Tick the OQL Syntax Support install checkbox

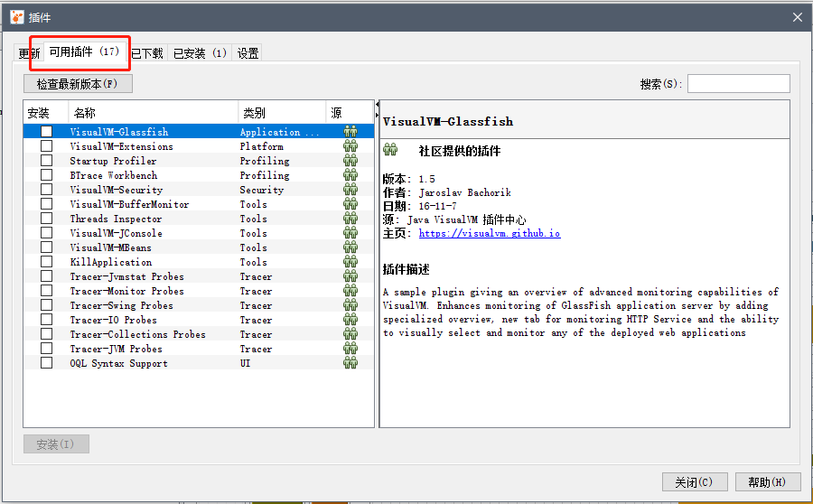(47, 363)
